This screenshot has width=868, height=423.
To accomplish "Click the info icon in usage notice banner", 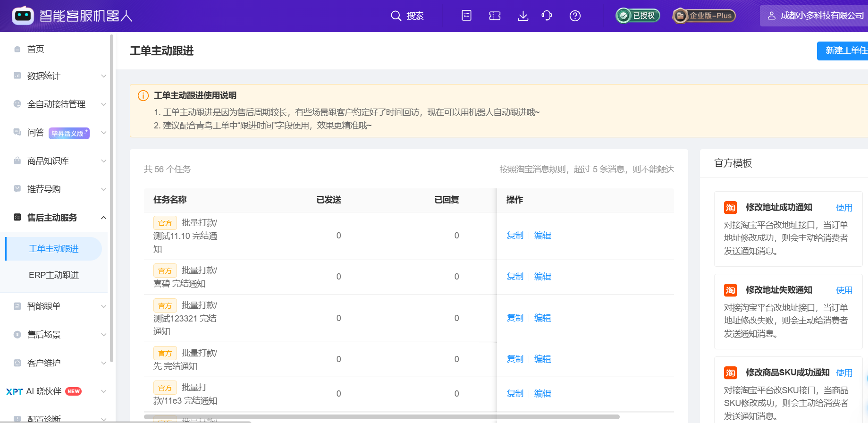I will [143, 96].
